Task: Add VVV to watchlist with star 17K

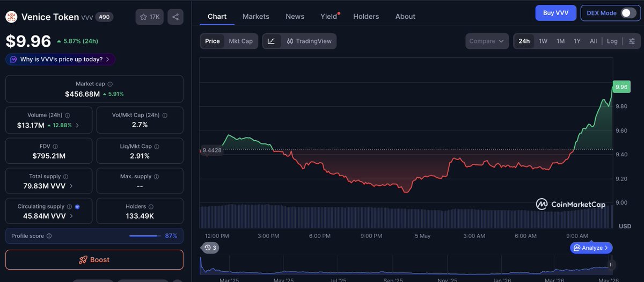Action: pyautogui.click(x=150, y=17)
